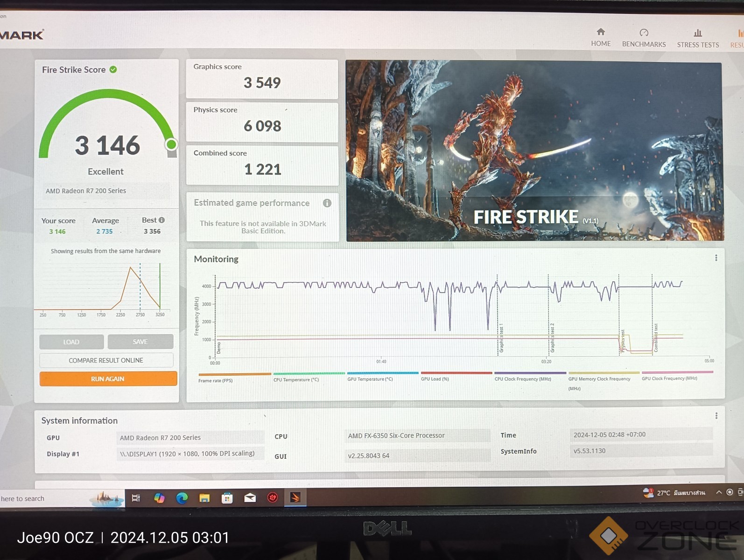Click AMD Radeon R7 200 Series under the gauge
The height and width of the screenshot is (560, 744).
(x=86, y=191)
